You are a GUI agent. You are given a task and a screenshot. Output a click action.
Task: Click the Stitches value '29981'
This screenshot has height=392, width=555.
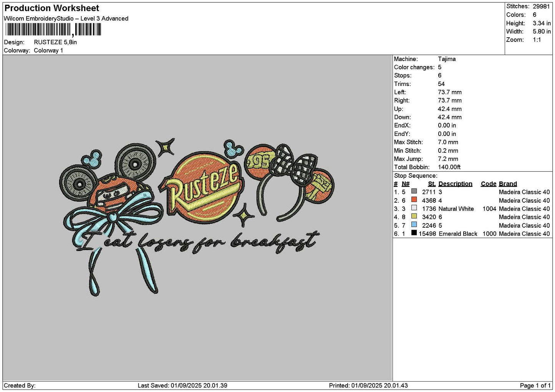pos(541,7)
